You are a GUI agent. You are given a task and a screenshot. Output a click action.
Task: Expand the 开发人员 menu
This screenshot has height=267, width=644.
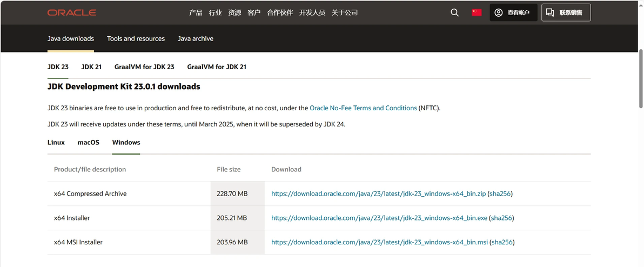(x=312, y=12)
